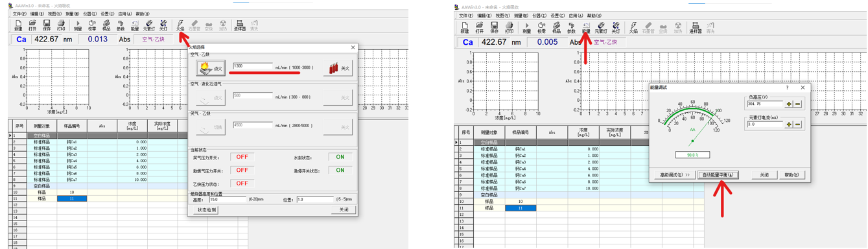Screen dimensions: 868x249
Task: Expand 高级调试 advanced options
Action: [x=674, y=174]
